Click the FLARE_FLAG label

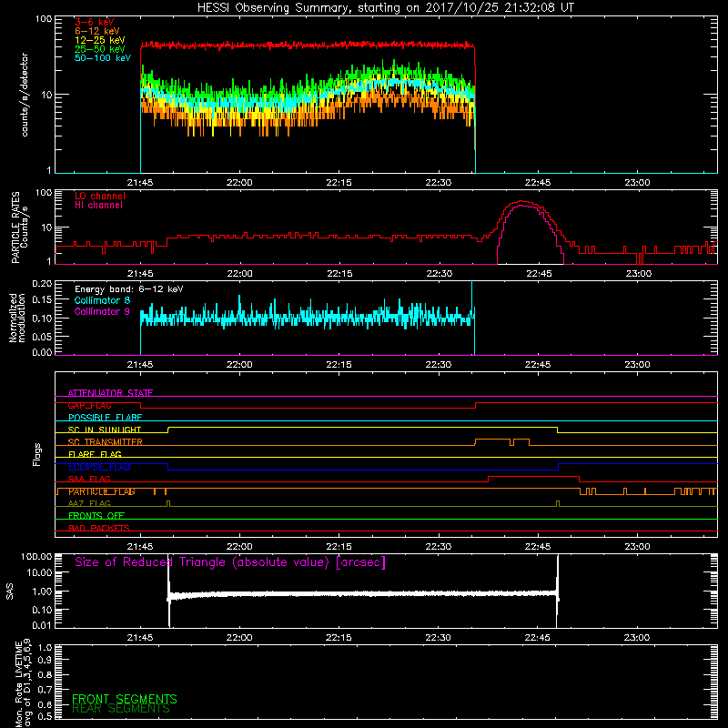(95, 454)
